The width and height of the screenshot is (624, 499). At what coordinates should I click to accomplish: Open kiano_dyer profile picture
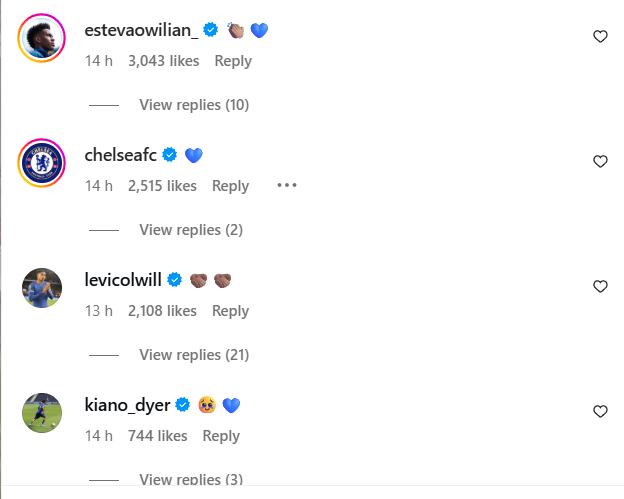coord(43,412)
